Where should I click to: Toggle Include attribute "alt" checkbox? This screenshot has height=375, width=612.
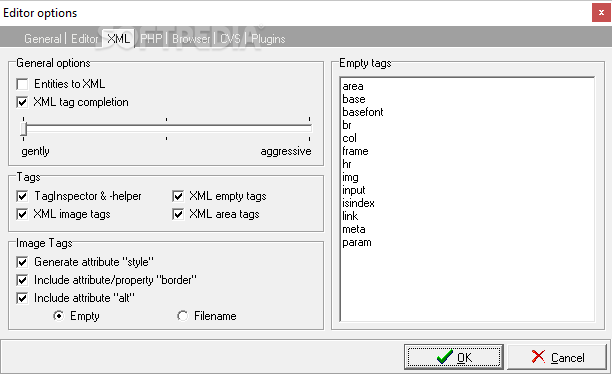coord(22,298)
